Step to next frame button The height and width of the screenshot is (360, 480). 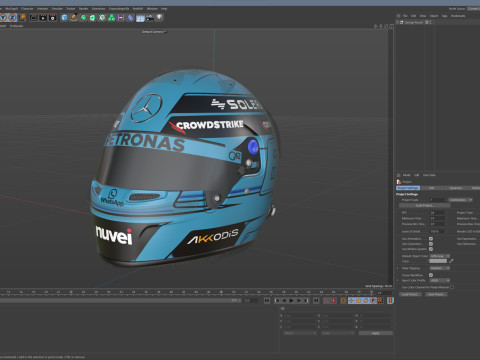[299, 301]
